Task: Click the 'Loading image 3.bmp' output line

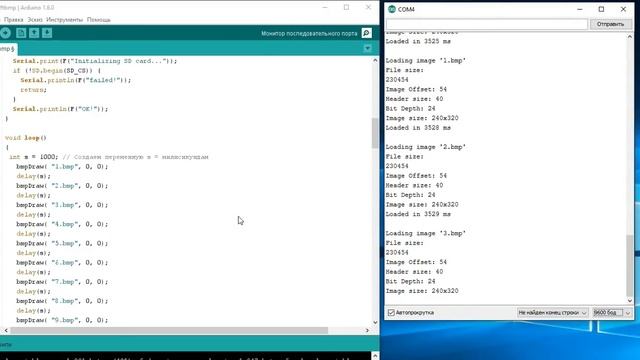Action: click(426, 233)
